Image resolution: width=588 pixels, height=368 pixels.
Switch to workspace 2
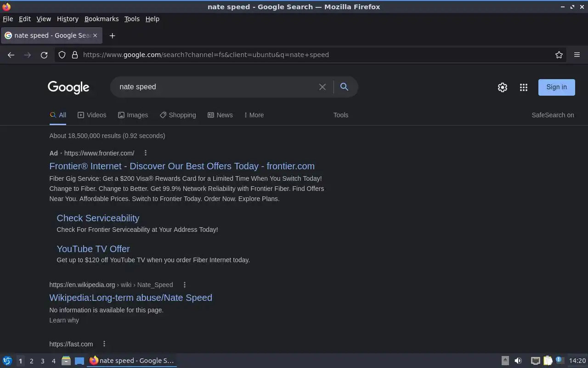click(x=31, y=361)
